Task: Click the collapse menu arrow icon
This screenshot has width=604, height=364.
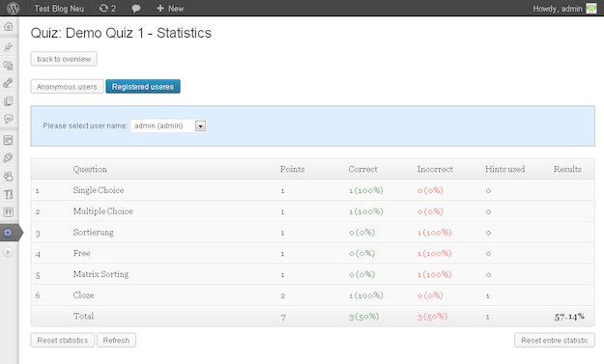Action: [x=8, y=252]
